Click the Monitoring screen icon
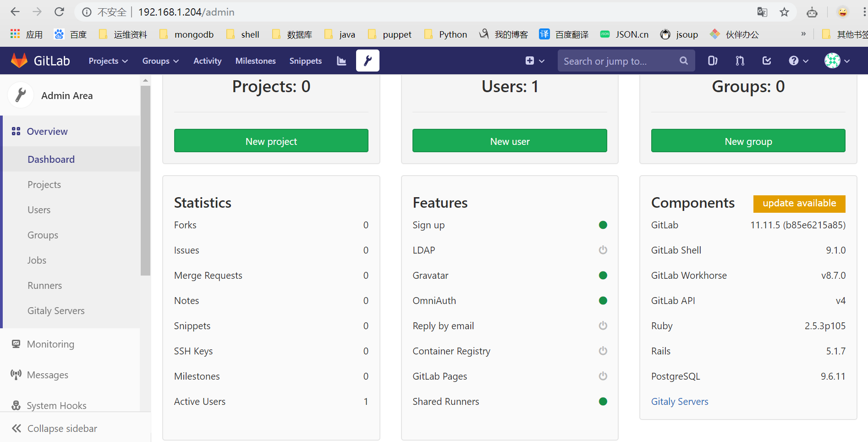The height and width of the screenshot is (442, 868). coord(16,344)
